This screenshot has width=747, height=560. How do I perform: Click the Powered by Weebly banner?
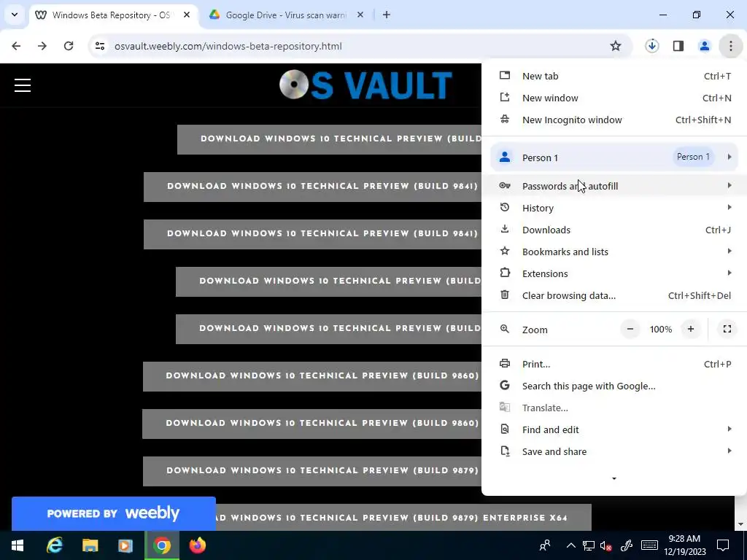pyautogui.click(x=113, y=513)
